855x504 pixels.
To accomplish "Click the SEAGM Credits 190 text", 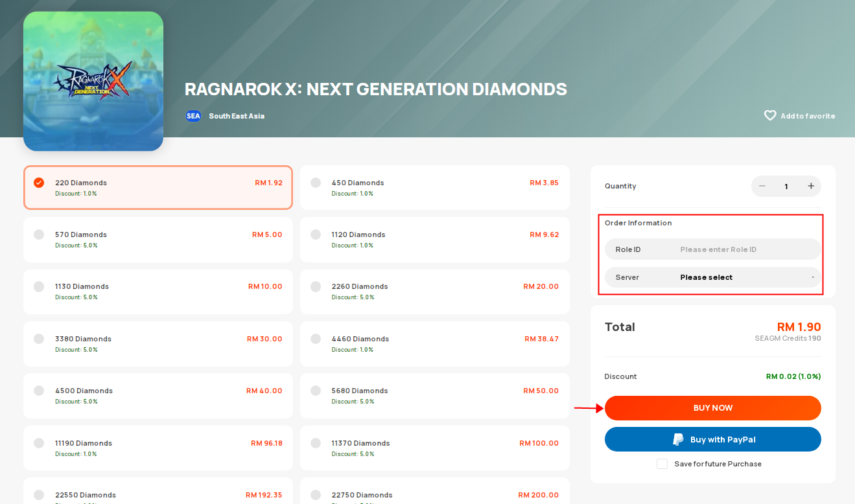I will click(788, 338).
